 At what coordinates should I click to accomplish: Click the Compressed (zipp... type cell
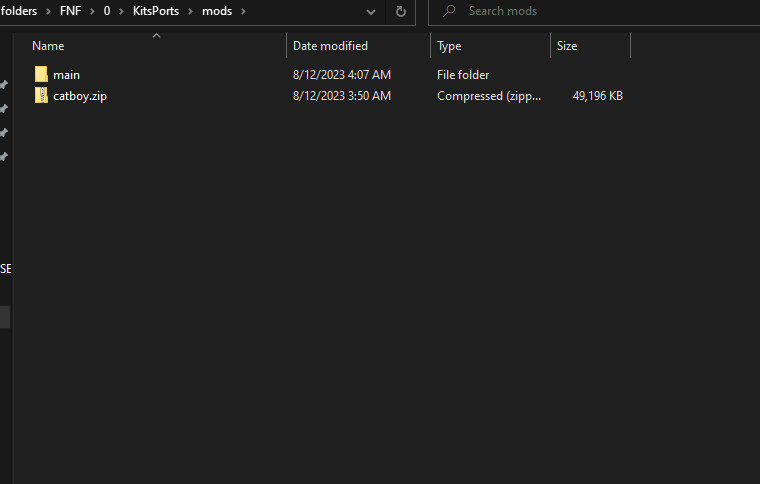coord(489,96)
